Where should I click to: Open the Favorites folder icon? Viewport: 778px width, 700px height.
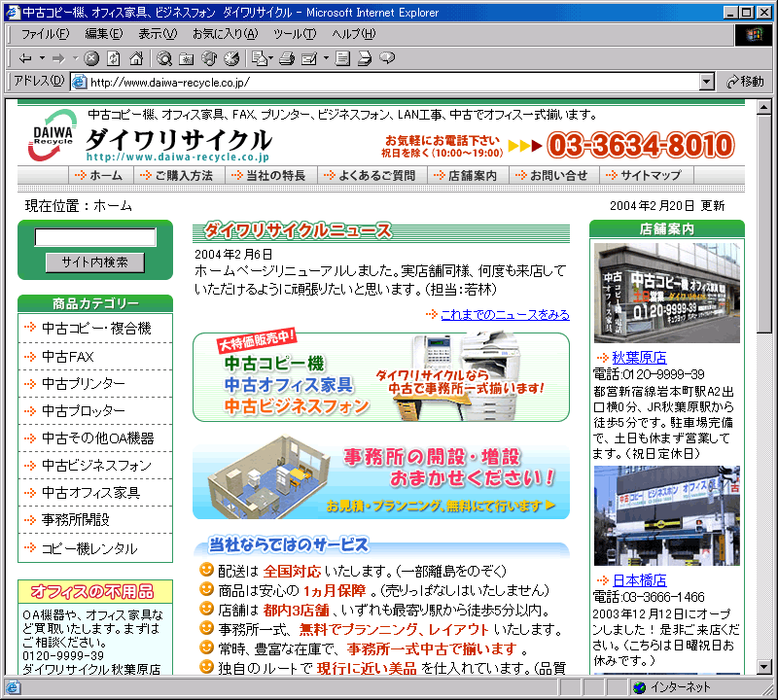click(x=186, y=58)
